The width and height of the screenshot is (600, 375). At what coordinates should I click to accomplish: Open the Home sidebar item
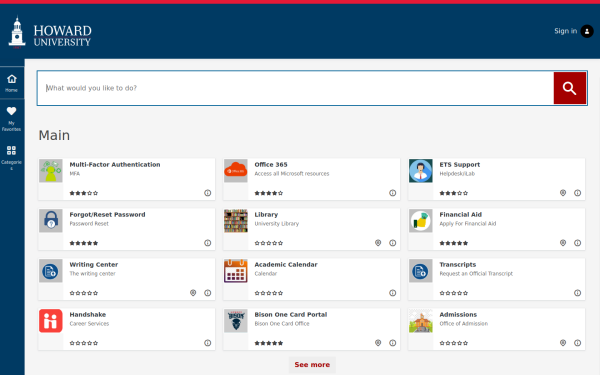tap(12, 83)
